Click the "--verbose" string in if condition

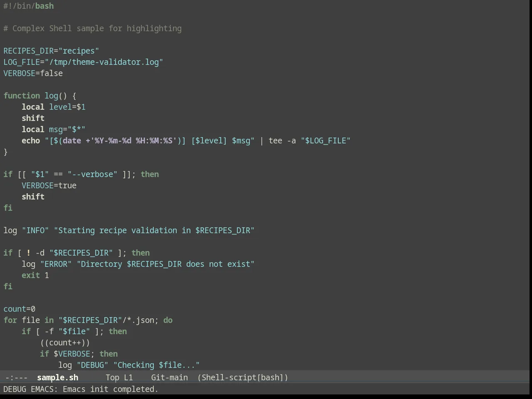[93, 174]
